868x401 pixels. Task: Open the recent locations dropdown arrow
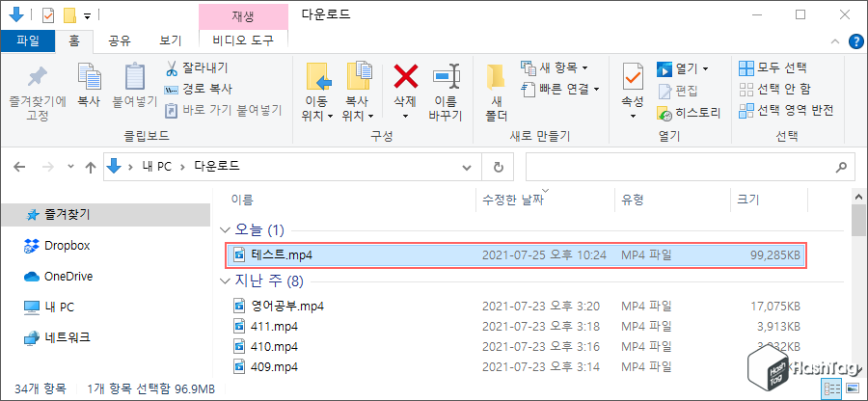click(x=70, y=167)
